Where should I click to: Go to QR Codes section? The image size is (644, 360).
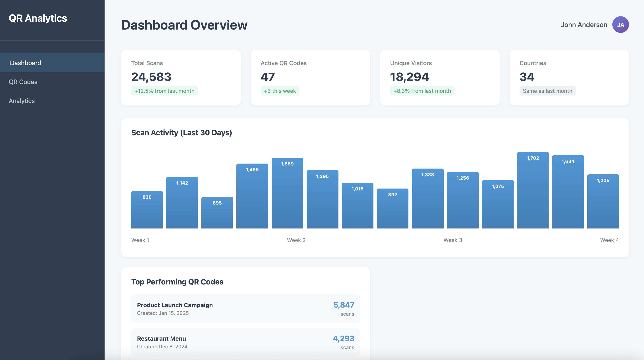coord(23,82)
